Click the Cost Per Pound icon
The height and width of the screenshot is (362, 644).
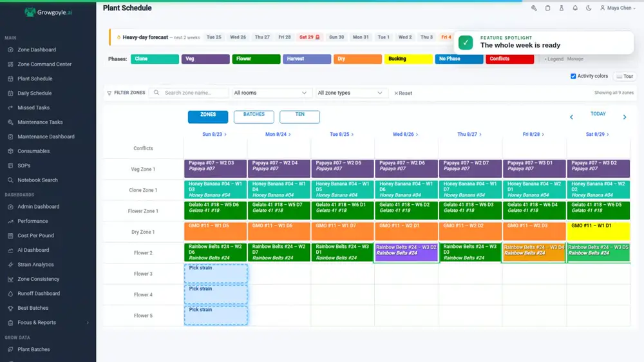[10, 236]
